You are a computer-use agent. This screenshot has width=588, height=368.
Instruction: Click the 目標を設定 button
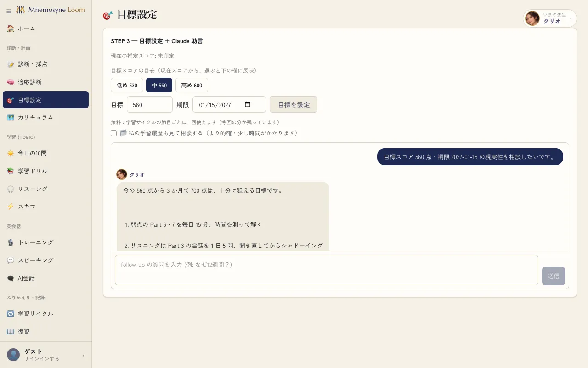(294, 104)
